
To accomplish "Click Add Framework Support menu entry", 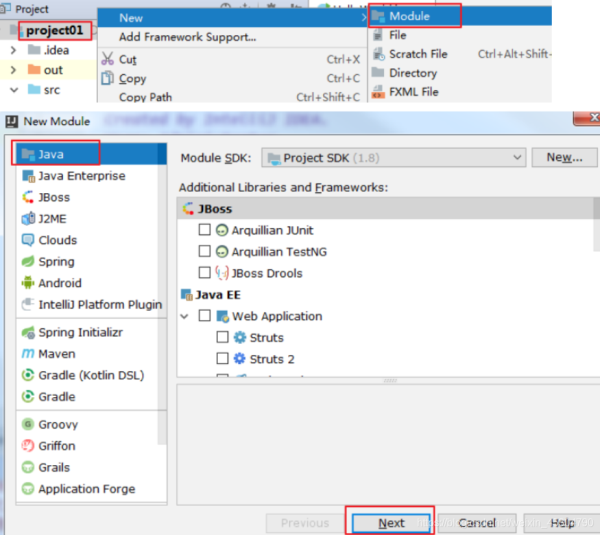I will click(x=187, y=37).
